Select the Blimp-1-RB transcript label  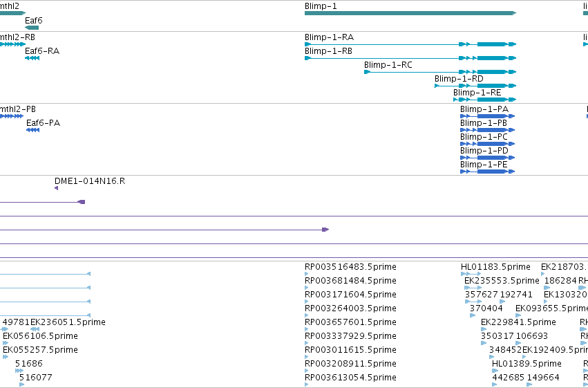pos(328,51)
